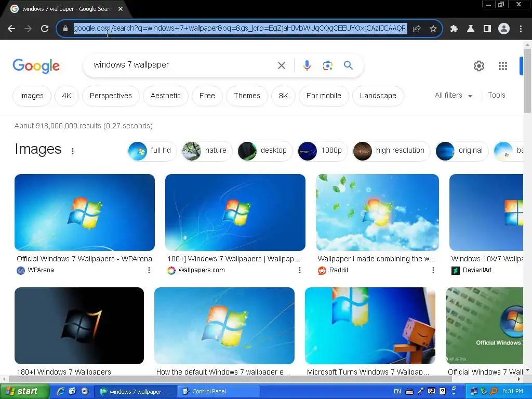
Task: Go back using the browser back arrow
Action: [x=11, y=29]
